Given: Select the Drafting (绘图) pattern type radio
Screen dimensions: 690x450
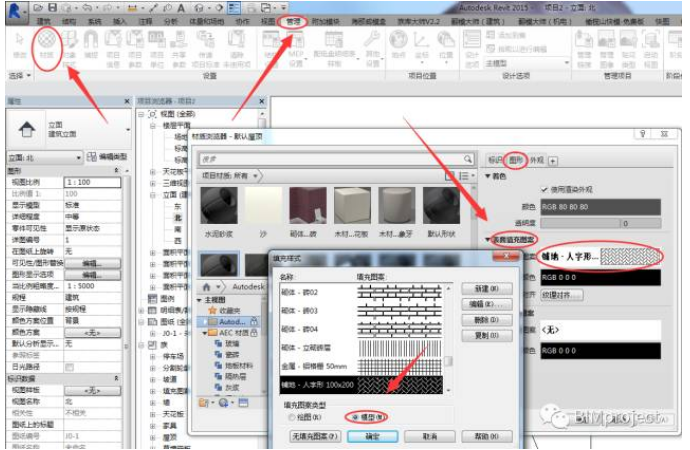Looking at the screenshot, I should click(291, 417).
